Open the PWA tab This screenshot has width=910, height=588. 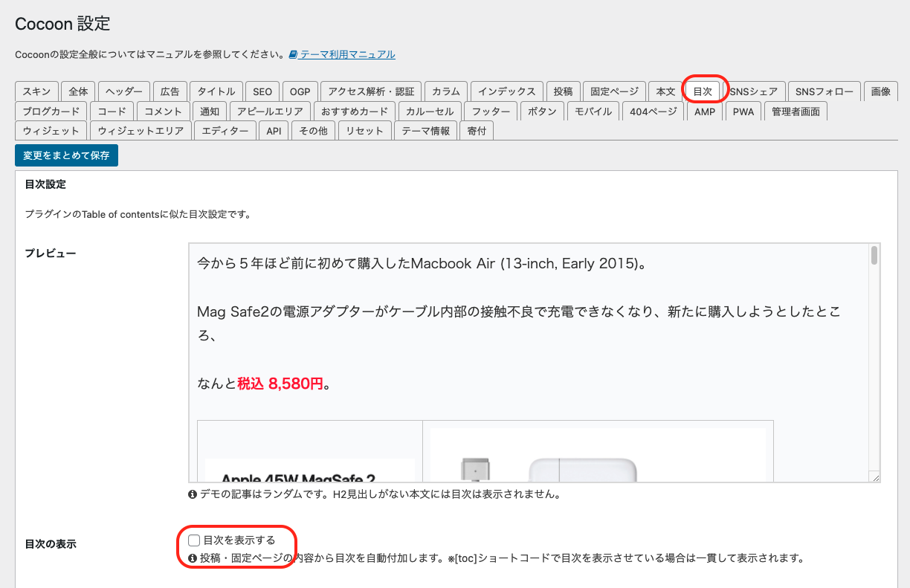[743, 112]
